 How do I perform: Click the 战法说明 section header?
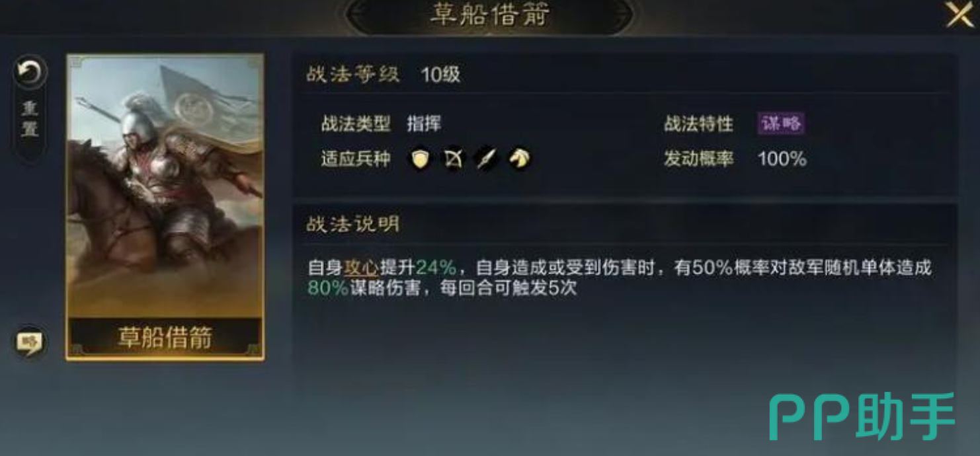click(x=353, y=223)
